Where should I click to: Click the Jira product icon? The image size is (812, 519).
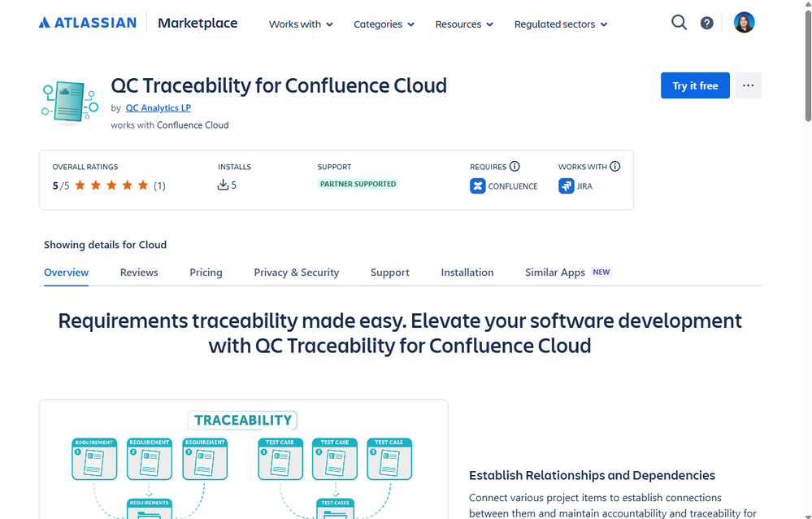566,186
